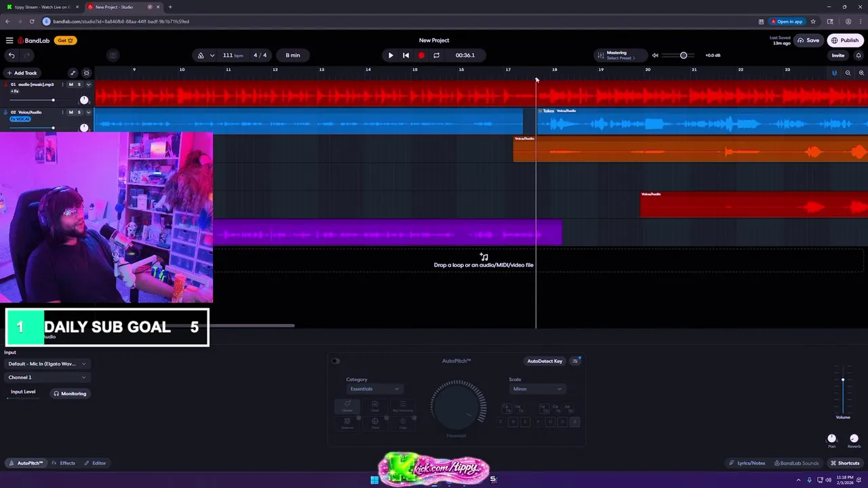Open Fx VOCAL preset on track 02
Image resolution: width=868 pixels, height=488 pixels.
[x=20, y=119]
